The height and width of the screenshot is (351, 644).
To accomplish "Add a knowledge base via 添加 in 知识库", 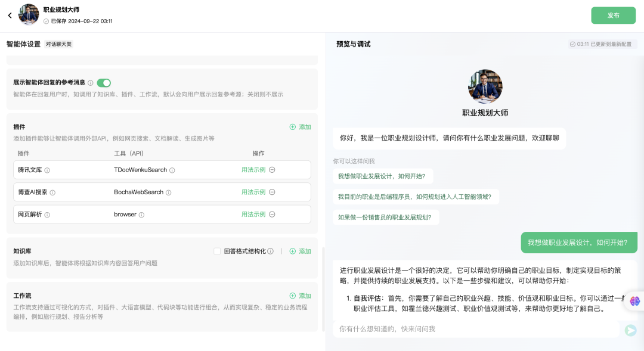I will coord(300,251).
